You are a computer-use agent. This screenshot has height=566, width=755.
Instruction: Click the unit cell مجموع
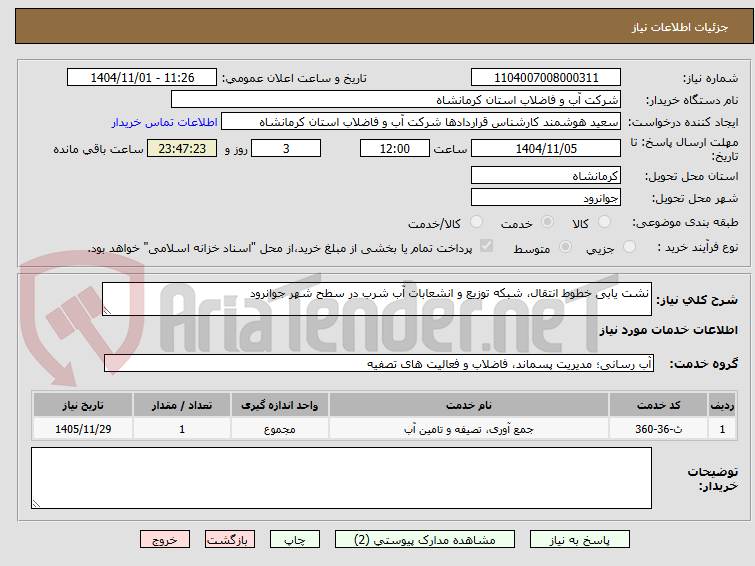280,429
